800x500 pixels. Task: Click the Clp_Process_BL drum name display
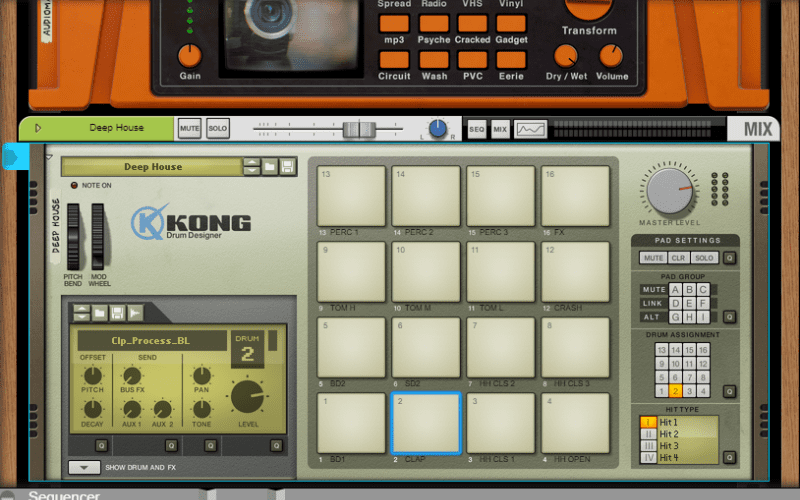pos(152,341)
